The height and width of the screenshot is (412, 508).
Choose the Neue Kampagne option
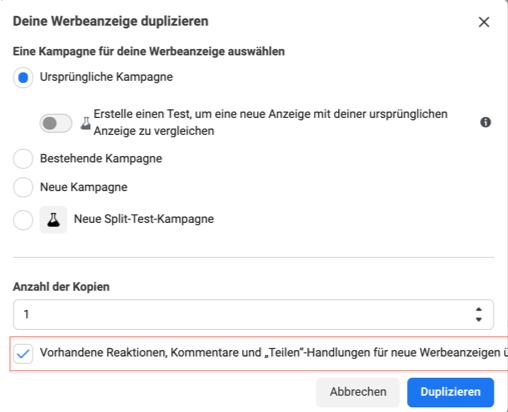[x=23, y=187]
